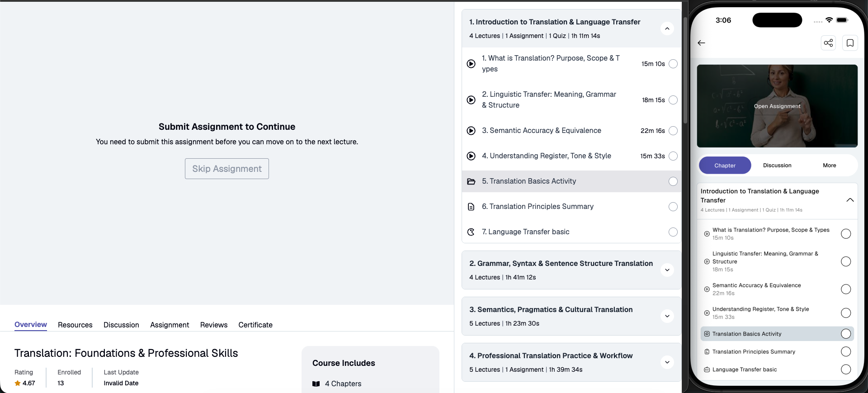Tap the Wi-Fi icon in phone status bar
The image size is (868, 393).
coord(829,20)
